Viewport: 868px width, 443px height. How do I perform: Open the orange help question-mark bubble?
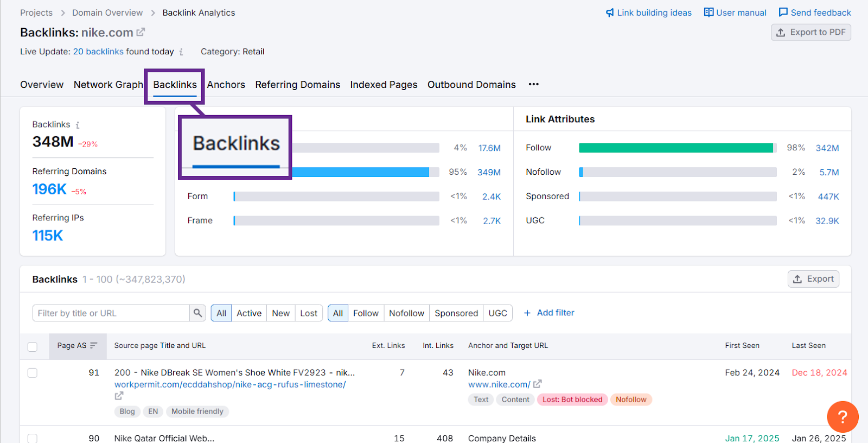(843, 417)
